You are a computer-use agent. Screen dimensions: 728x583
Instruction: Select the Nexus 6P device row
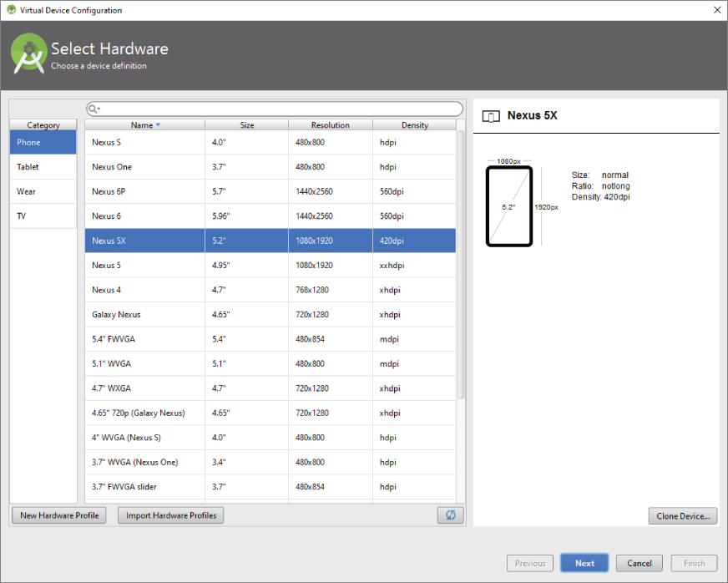[x=270, y=191]
